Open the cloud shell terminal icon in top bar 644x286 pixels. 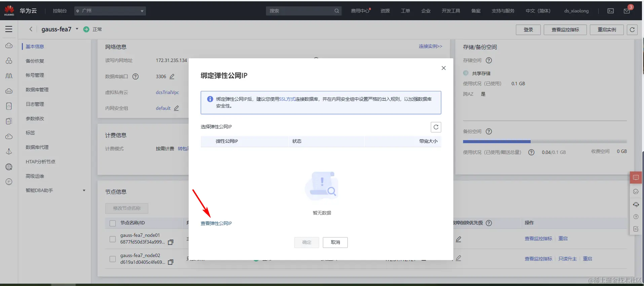tap(610, 11)
